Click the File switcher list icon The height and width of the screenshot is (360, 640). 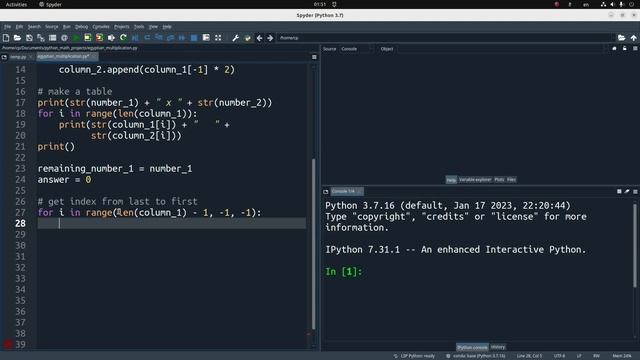pyautogui.click(x=53, y=38)
